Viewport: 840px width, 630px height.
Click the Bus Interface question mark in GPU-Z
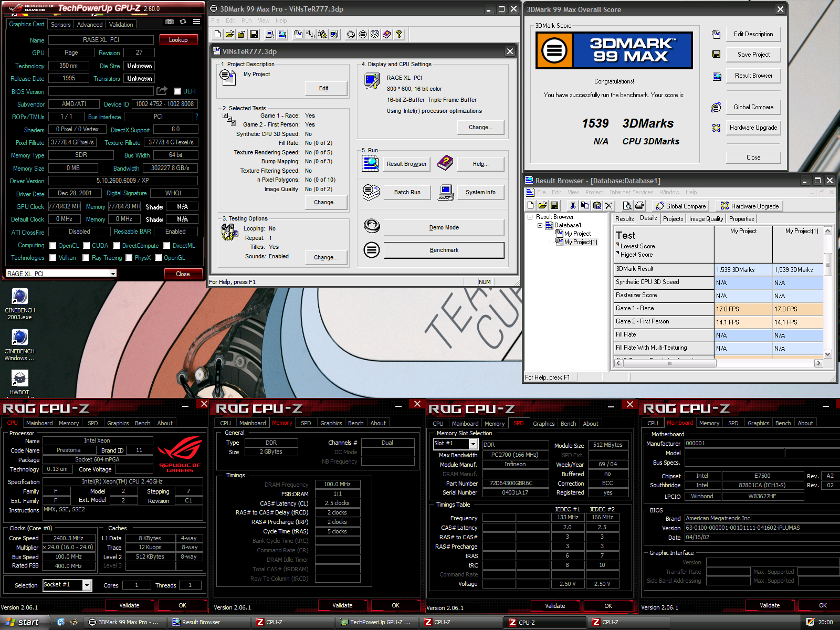point(197,117)
